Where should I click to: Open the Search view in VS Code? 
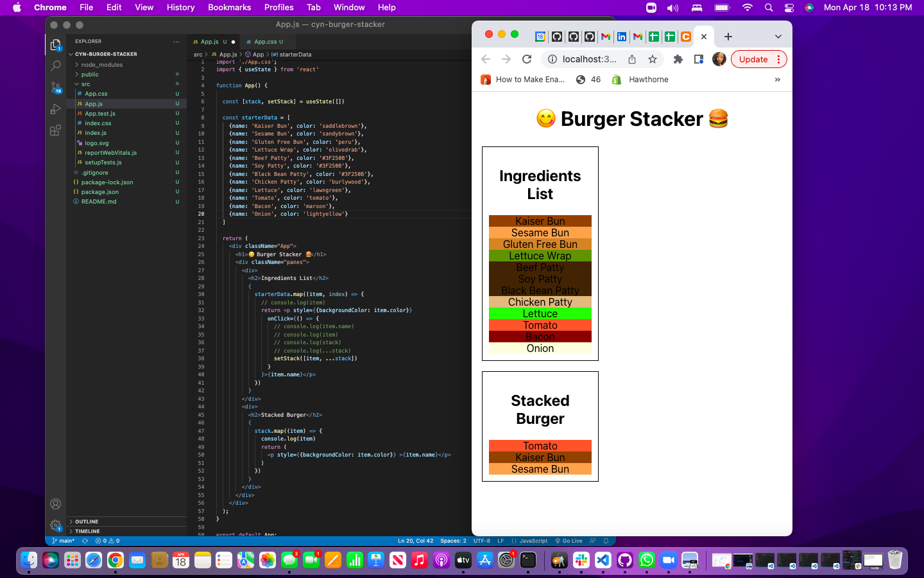[x=55, y=66]
